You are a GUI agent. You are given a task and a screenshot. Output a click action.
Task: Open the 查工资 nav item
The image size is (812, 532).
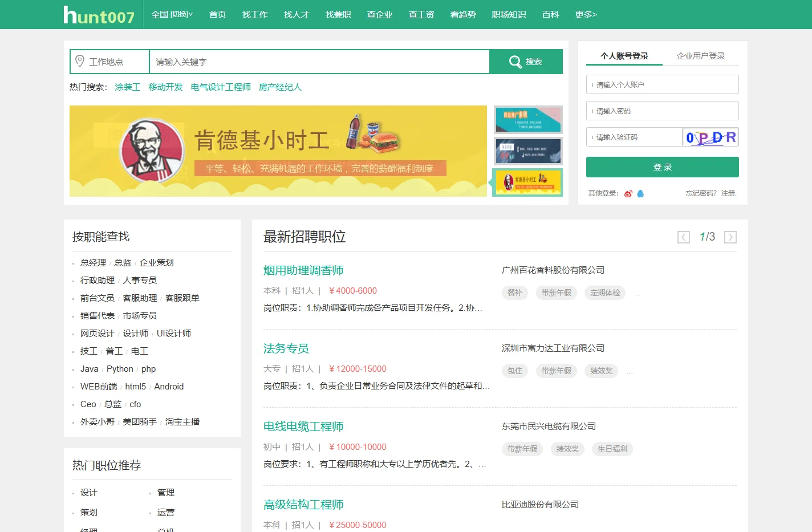tap(421, 14)
